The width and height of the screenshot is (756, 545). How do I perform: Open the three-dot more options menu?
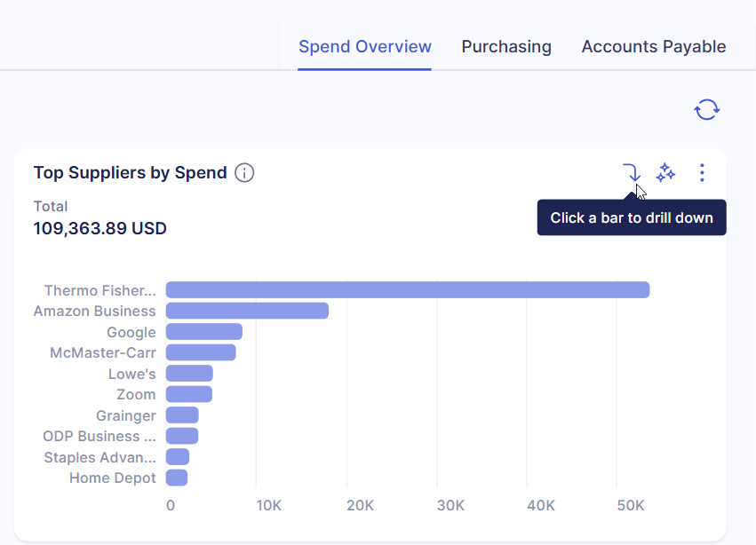[x=702, y=173]
